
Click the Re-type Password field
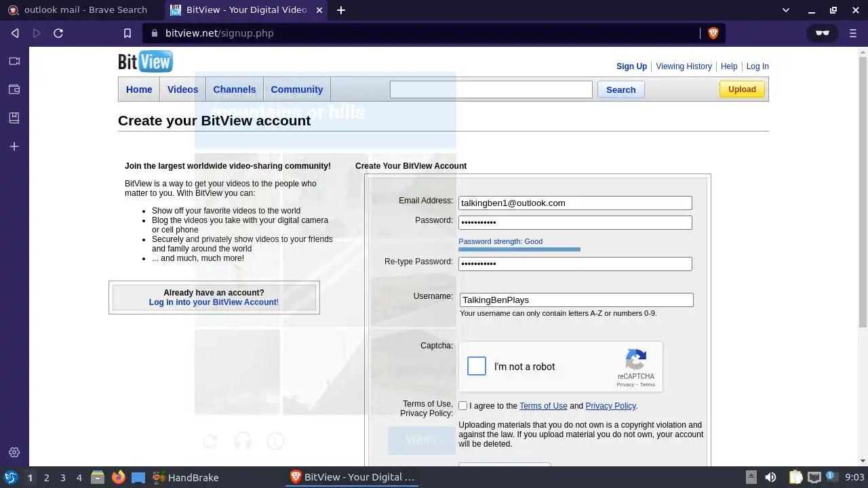(x=575, y=264)
